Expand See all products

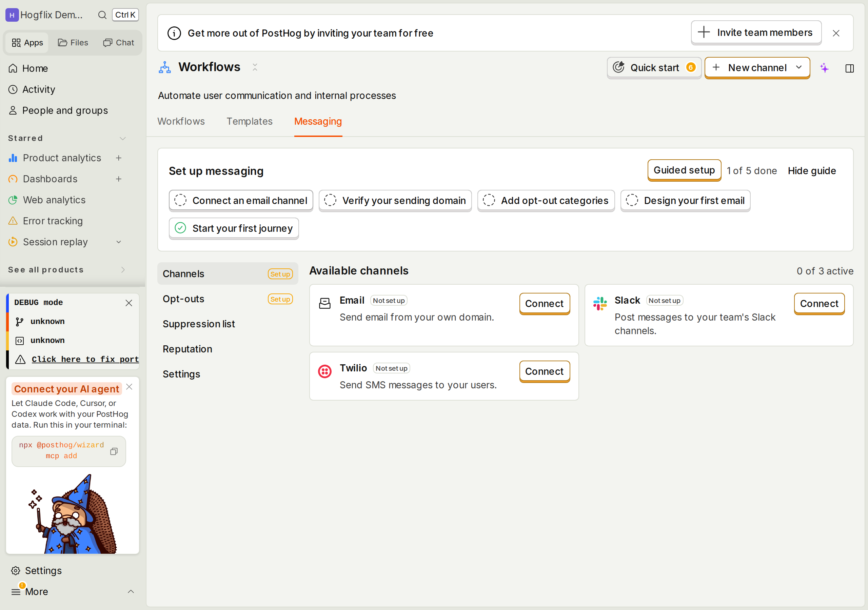pos(122,270)
